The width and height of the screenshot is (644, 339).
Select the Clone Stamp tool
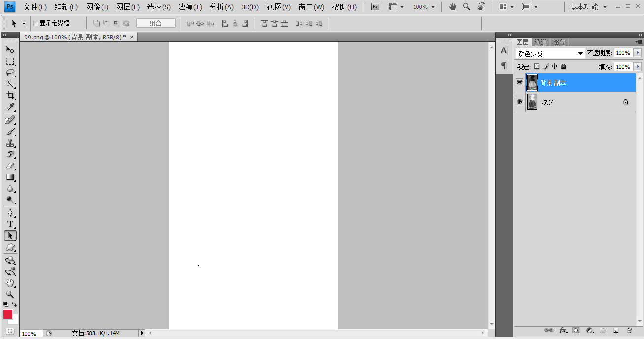coord(10,143)
